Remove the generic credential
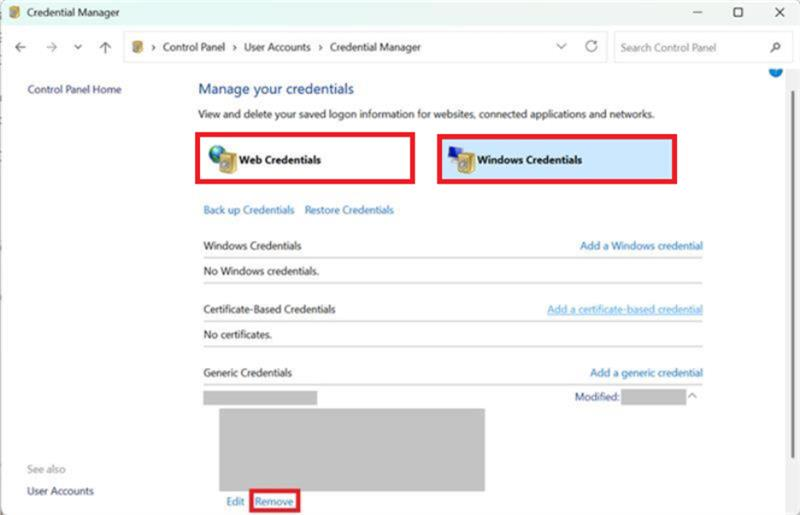This screenshot has height=515, width=800. point(274,501)
